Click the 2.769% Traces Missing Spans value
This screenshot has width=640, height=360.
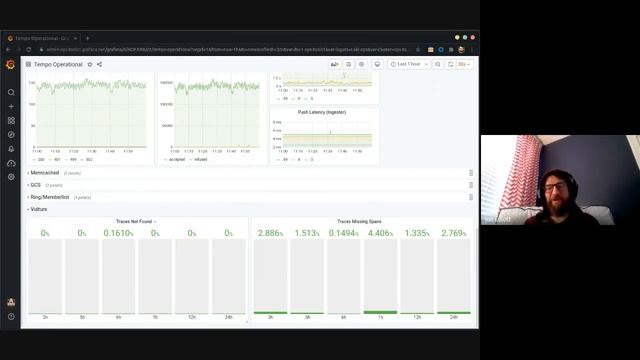click(x=454, y=233)
